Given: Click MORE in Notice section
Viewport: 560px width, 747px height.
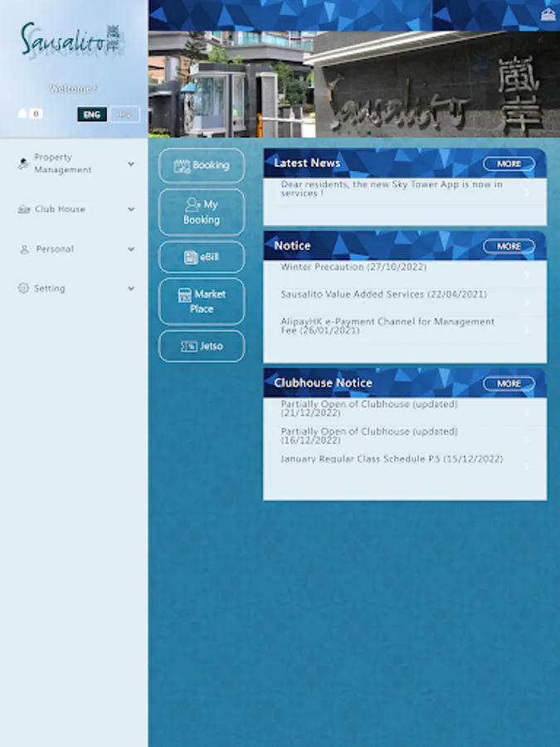Looking at the screenshot, I should pos(509,247).
